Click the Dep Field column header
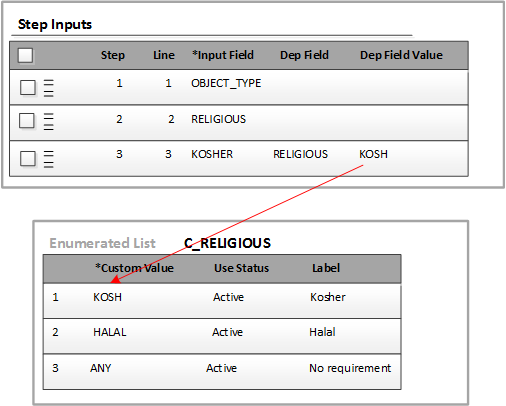Viewport: 506px width, 406px height. 304,55
